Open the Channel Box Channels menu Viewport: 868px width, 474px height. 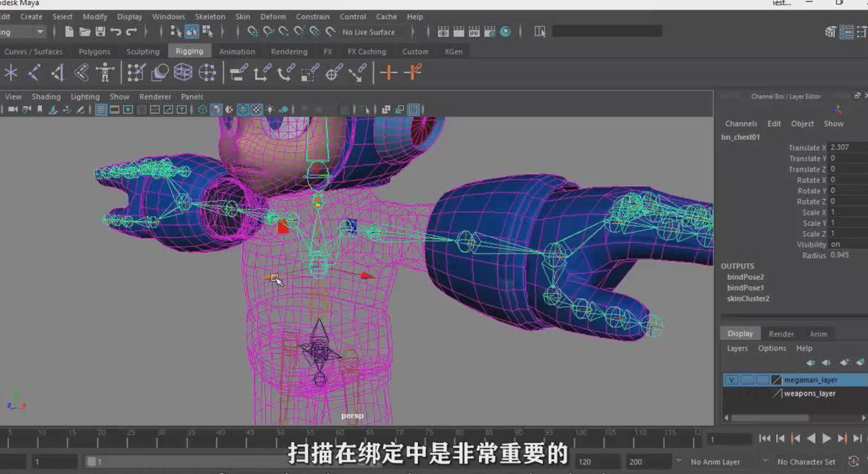pos(741,124)
